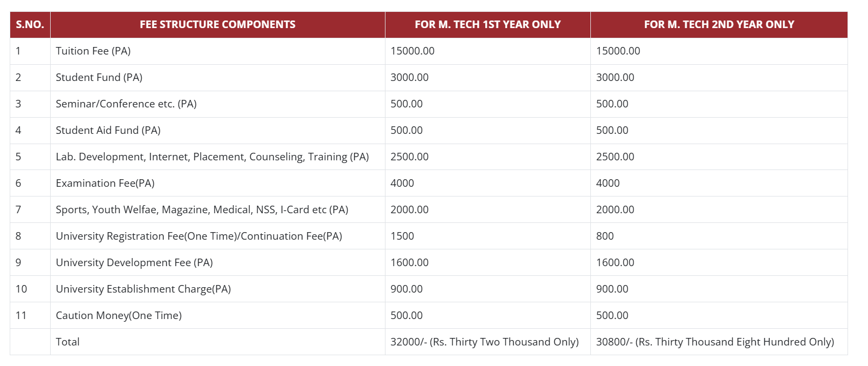Click the S.NO. column header
Image resolution: width=868 pixels, height=366 pixels.
30,24
